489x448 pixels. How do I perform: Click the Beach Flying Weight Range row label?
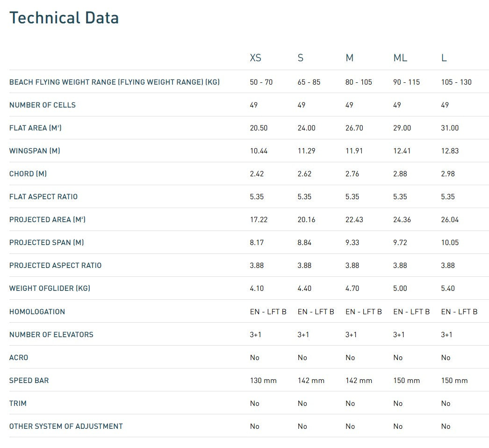(x=115, y=82)
